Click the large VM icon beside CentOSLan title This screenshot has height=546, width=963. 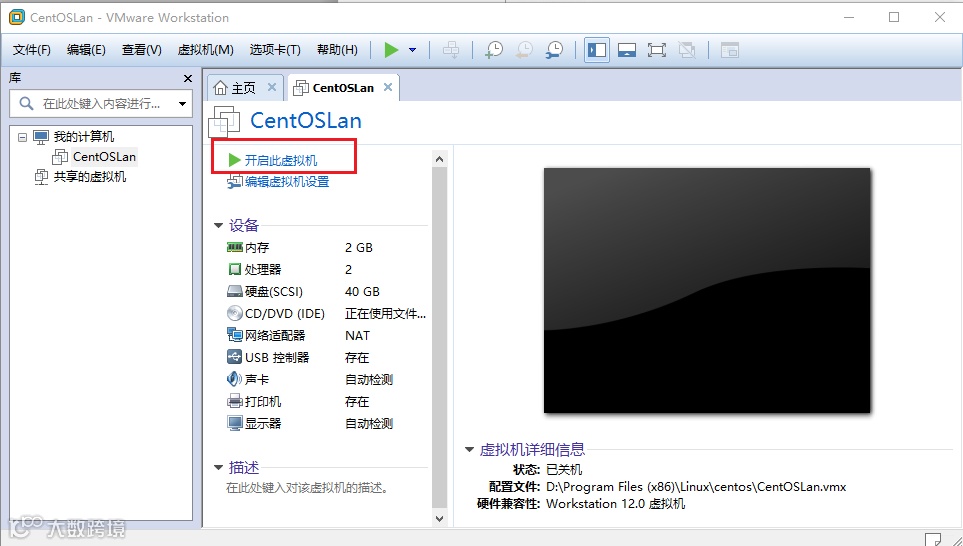(224, 121)
